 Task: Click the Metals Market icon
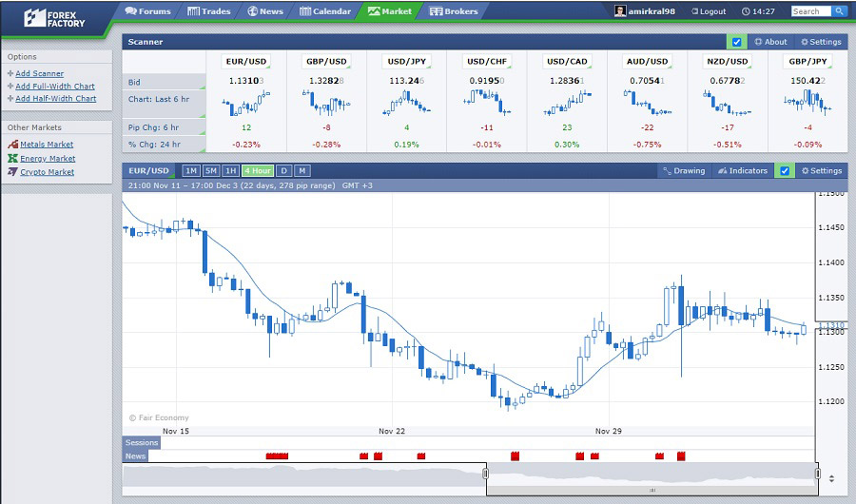coord(12,145)
